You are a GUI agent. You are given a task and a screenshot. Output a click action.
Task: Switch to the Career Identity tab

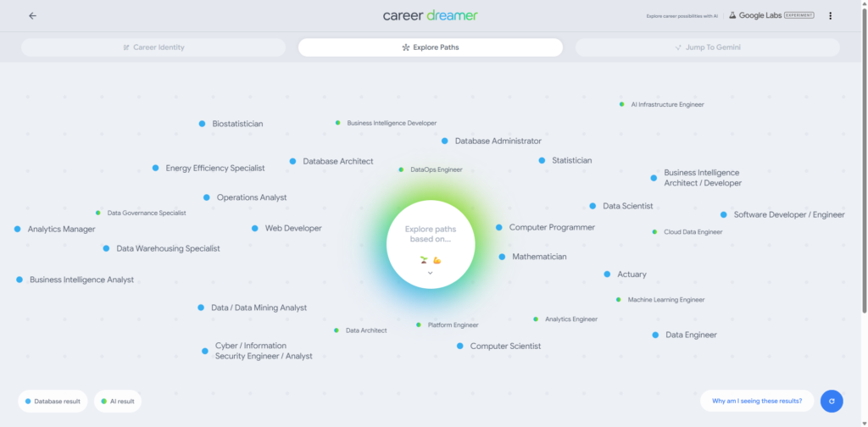[x=153, y=47]
